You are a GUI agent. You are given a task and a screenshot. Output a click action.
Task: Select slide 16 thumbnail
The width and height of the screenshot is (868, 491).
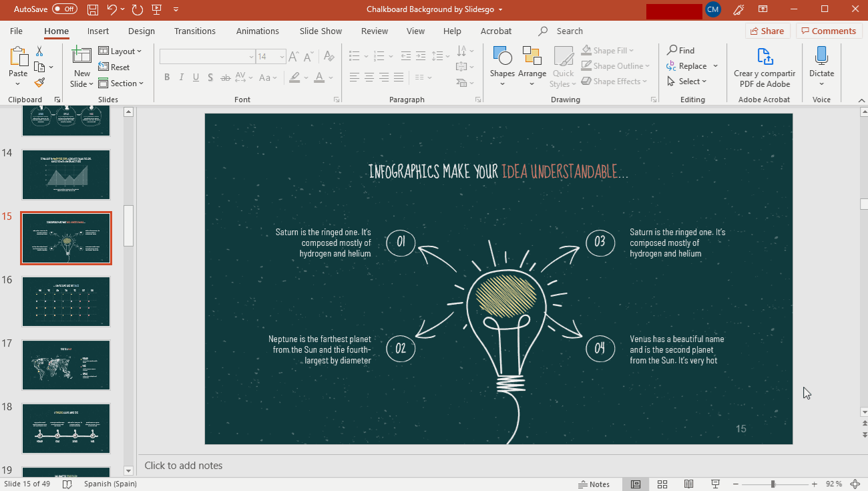coord(66,301)
